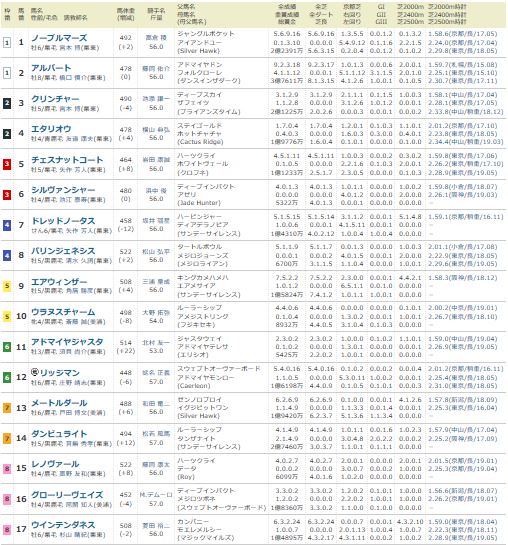Click red frame 3 icon beside チェスナットコート

[x=7, y=164]
